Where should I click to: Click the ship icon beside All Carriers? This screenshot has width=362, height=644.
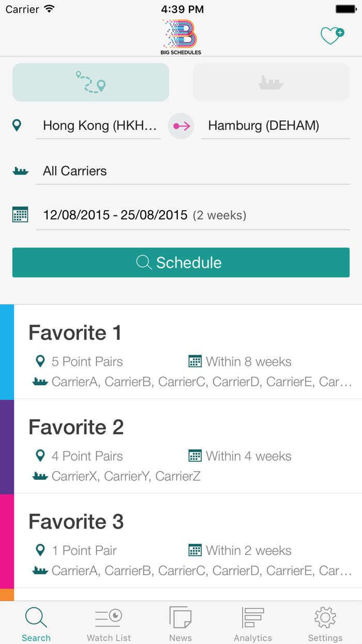(19, 170)
